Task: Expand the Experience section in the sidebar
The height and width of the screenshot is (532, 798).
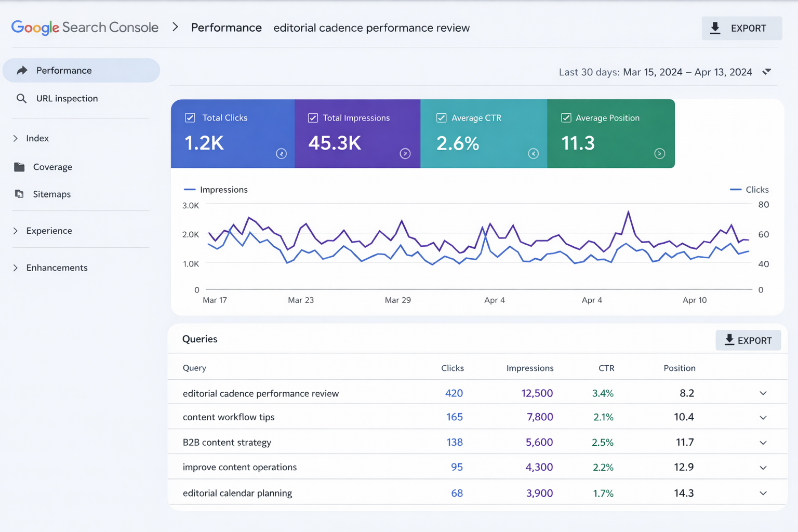Action: [x=15, y=231]
